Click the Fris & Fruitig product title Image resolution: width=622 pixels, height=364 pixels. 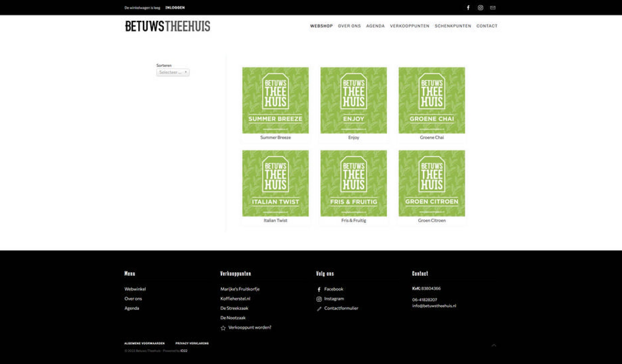(x=354, y=221)
